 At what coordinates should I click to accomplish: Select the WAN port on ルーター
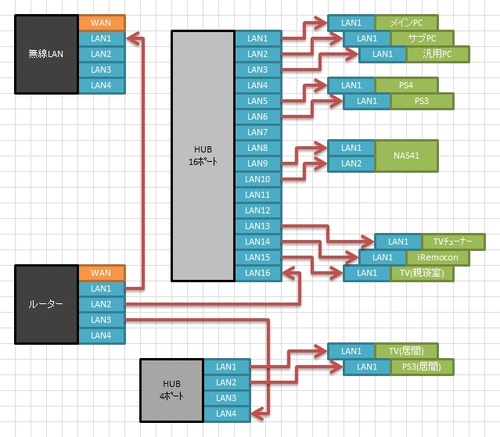102,273
